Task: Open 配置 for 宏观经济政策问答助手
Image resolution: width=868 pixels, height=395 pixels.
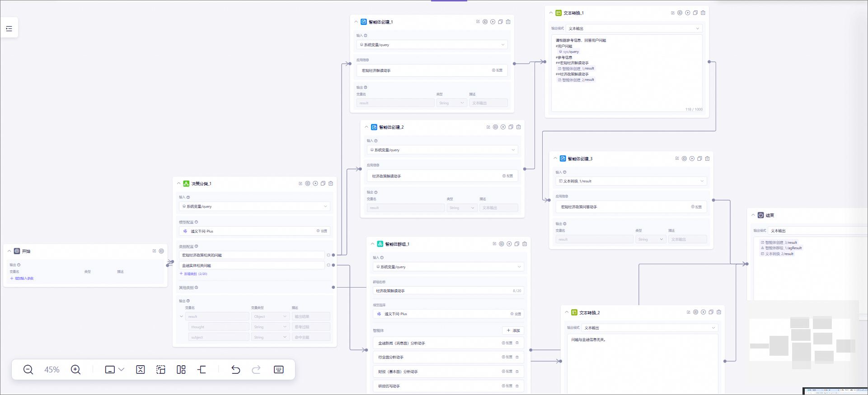Action: [696, 207]
